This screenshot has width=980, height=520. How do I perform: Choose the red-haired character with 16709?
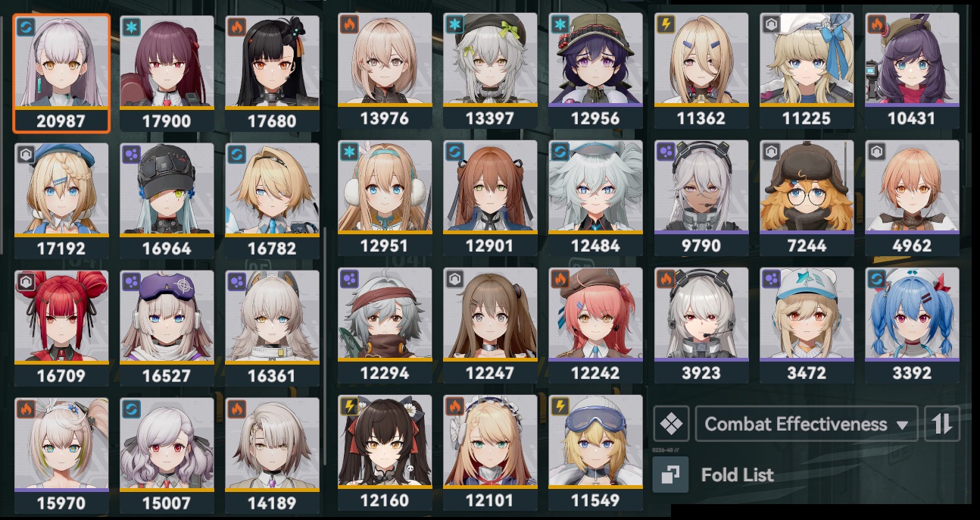pyautogui.click(x=61, y=327)
